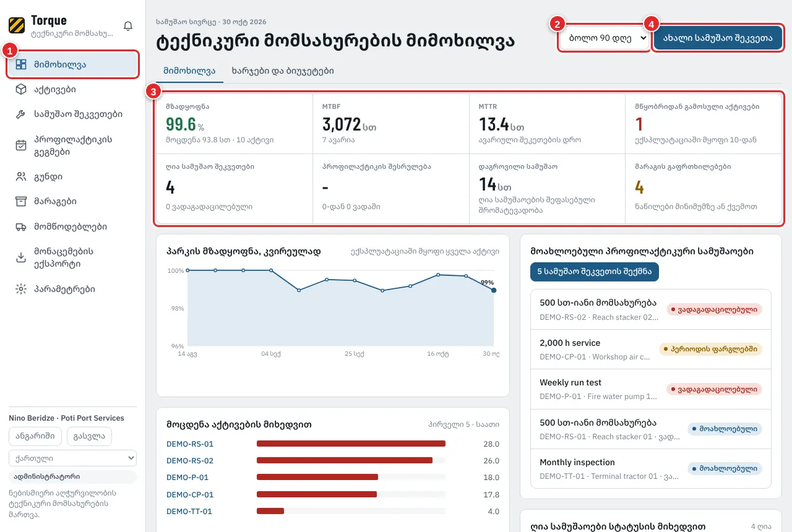Click the ახალი სამუშაო შეკვეთა button
The image size is (792, 532).
point(718,38)
